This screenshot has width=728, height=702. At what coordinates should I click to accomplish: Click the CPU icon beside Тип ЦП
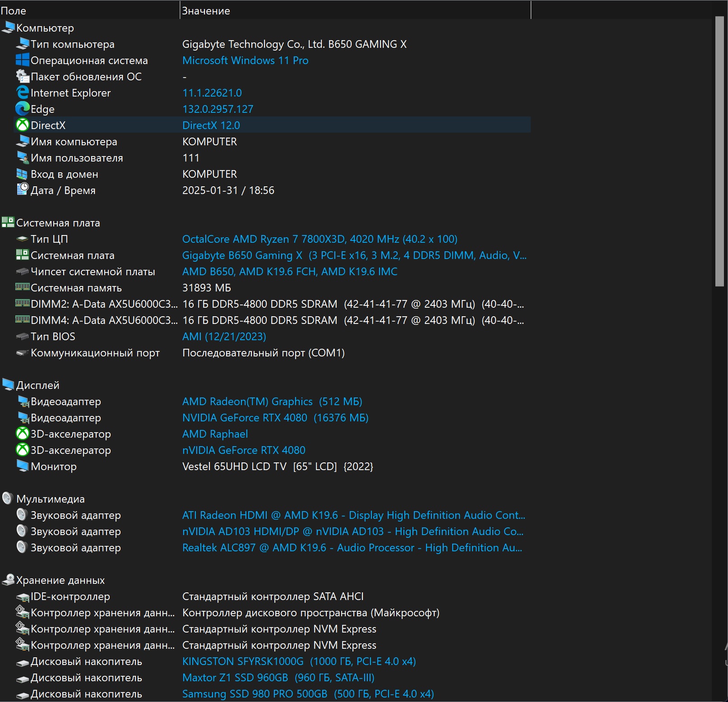click(23, 239)
